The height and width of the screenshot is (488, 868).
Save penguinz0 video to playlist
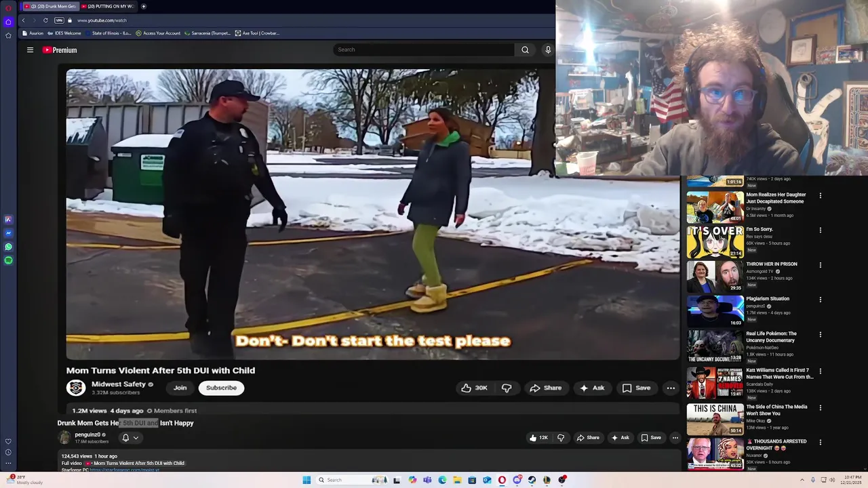coord(651,438)
